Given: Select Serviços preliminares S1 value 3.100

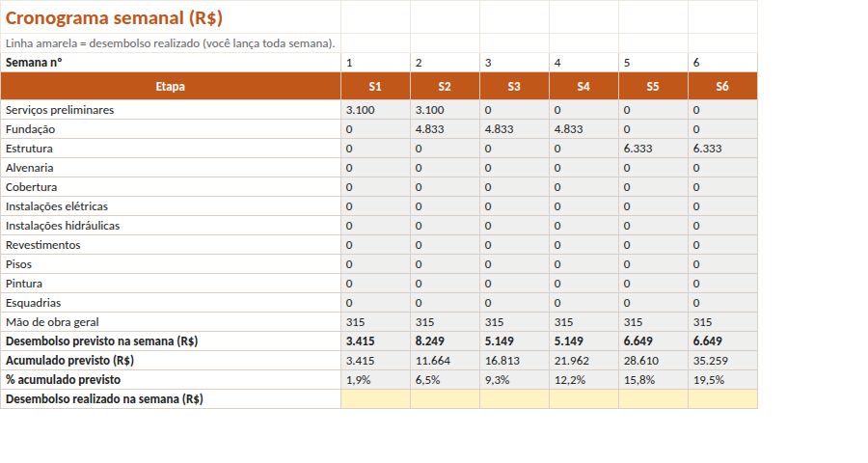Looking at the screenshot, I should 375,110.
